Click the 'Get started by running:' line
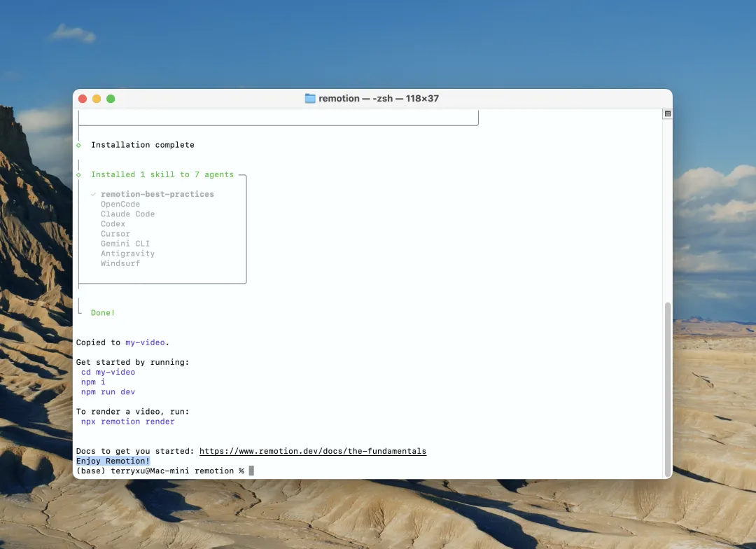This screenshot has width=756, height=549. coord(132,362)
